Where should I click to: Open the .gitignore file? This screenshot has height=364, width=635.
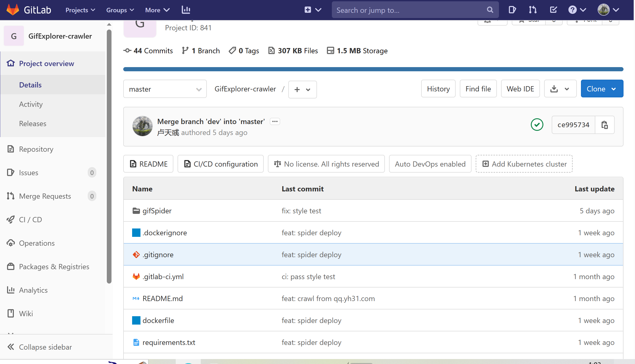[x=158, y=255]
